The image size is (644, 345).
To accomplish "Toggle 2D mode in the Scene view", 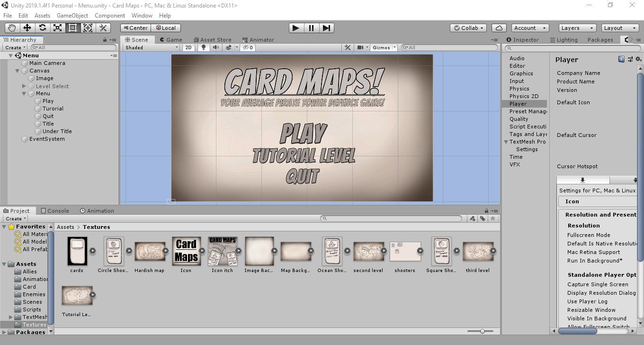I will (x=188, y=47).
